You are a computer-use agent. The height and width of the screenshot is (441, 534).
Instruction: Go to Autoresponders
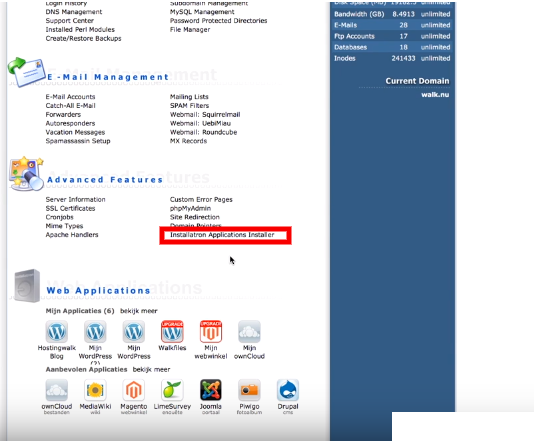(70, 123)
